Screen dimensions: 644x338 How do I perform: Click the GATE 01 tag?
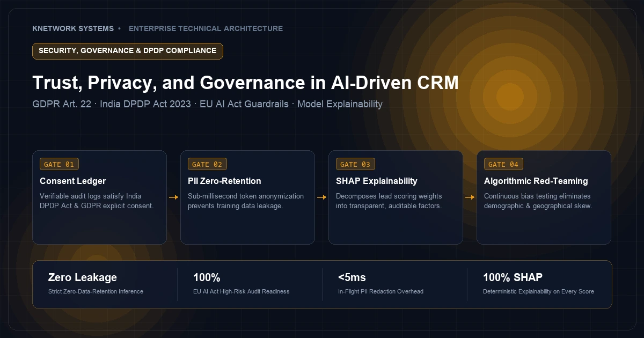59,164
